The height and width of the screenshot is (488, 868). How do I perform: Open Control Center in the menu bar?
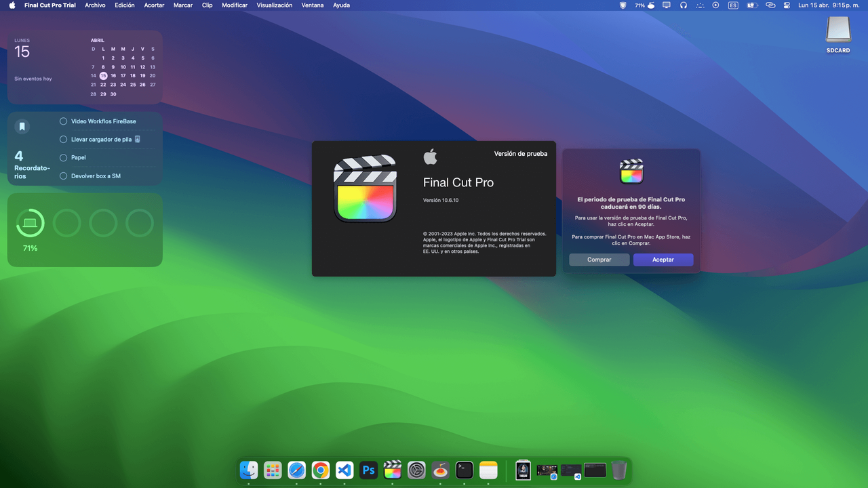click(x=787, y=5)
